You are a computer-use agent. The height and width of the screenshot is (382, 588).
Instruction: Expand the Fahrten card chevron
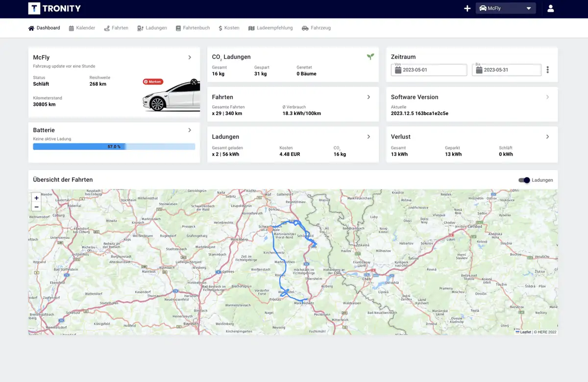(368, 97)
